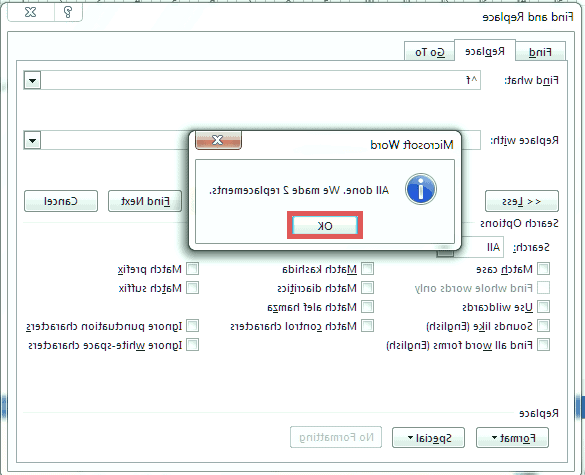Screen dimensions: 585x475
Task: Enable the Match prefix checkbox
Action: point(193,269)
